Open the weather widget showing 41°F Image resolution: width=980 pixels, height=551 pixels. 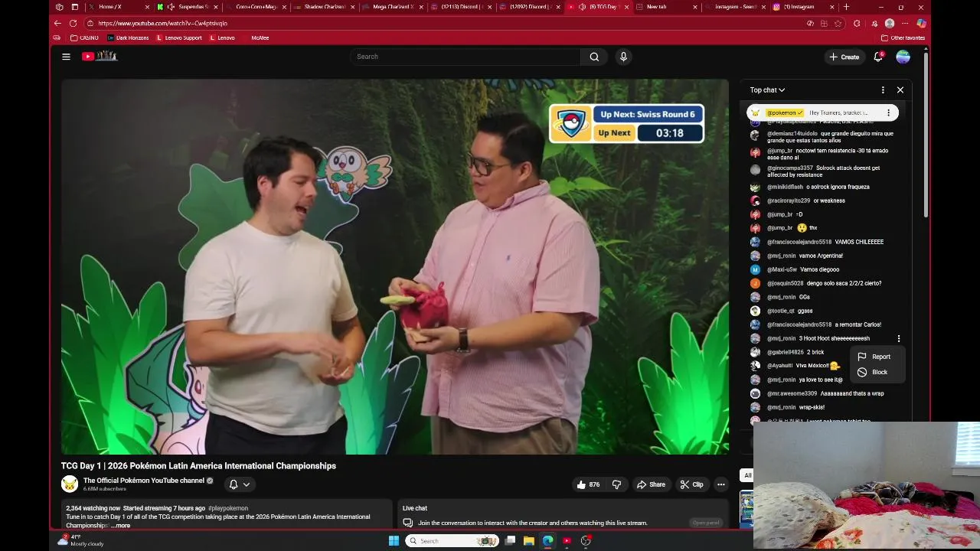pyautogui.click(x=81, y=540)
